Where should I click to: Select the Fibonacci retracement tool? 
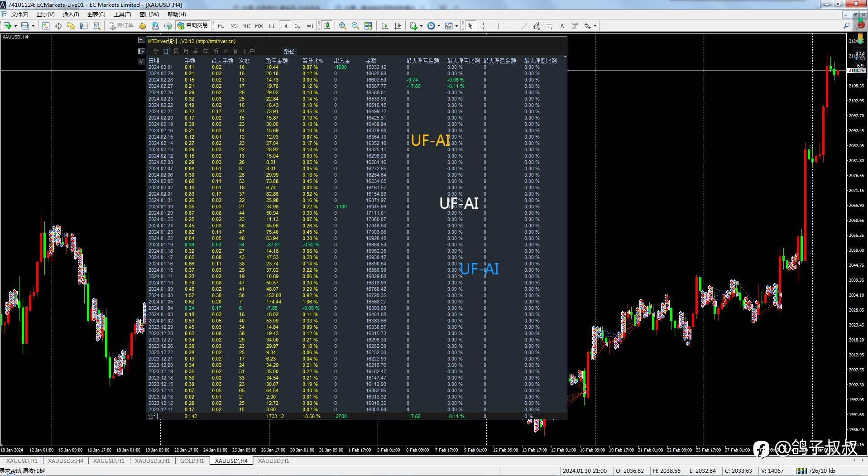(x=549, y=26)
